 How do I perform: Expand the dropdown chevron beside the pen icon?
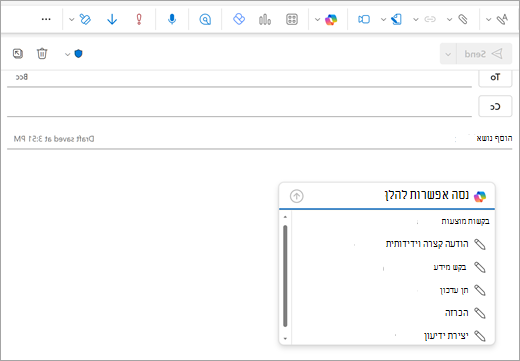[x=71, y=19]
